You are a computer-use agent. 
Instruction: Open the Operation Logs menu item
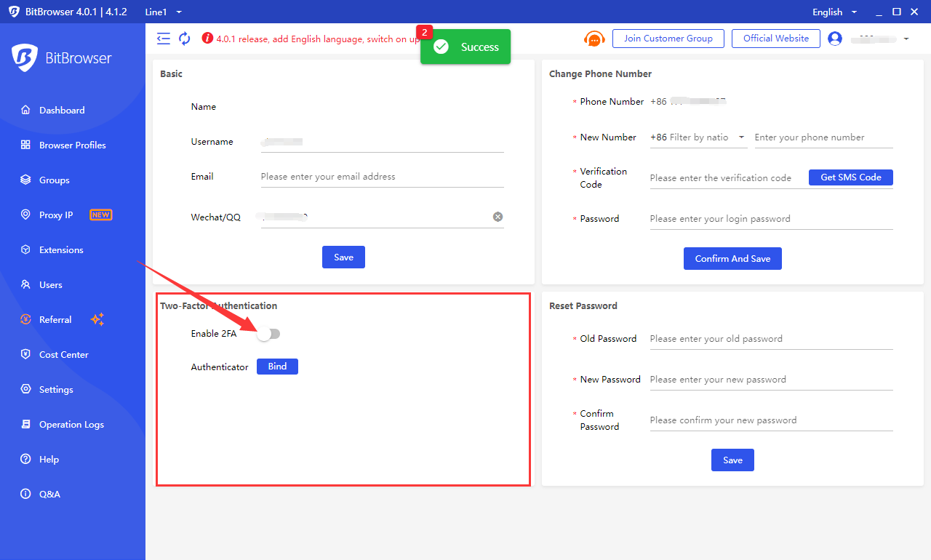(x=73, y=425)
